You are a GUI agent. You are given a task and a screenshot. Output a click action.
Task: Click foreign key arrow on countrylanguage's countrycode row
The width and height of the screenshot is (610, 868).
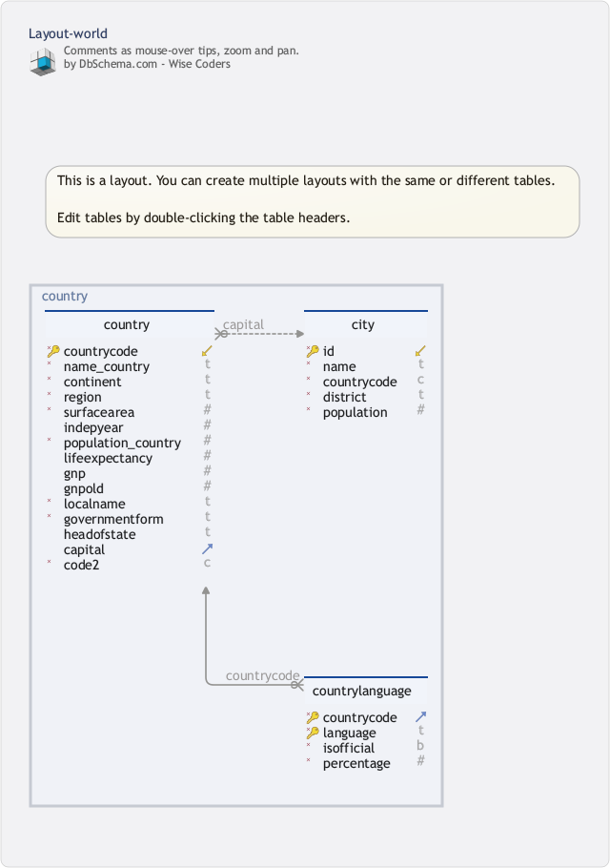pyautogui.click(x=420, y=717)
